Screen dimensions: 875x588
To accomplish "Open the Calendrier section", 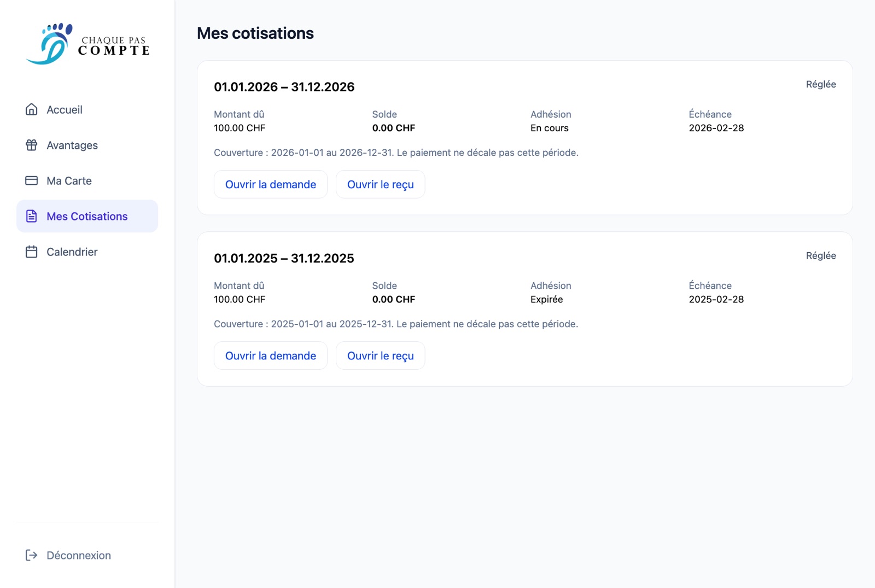I will coord(87,252).
